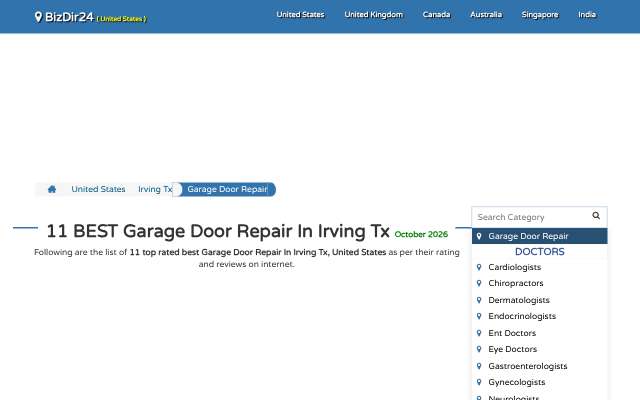Click pin icon next to Gastroenterologists
This screenshot has width=640, height=400.
click(x=479, y=366)
